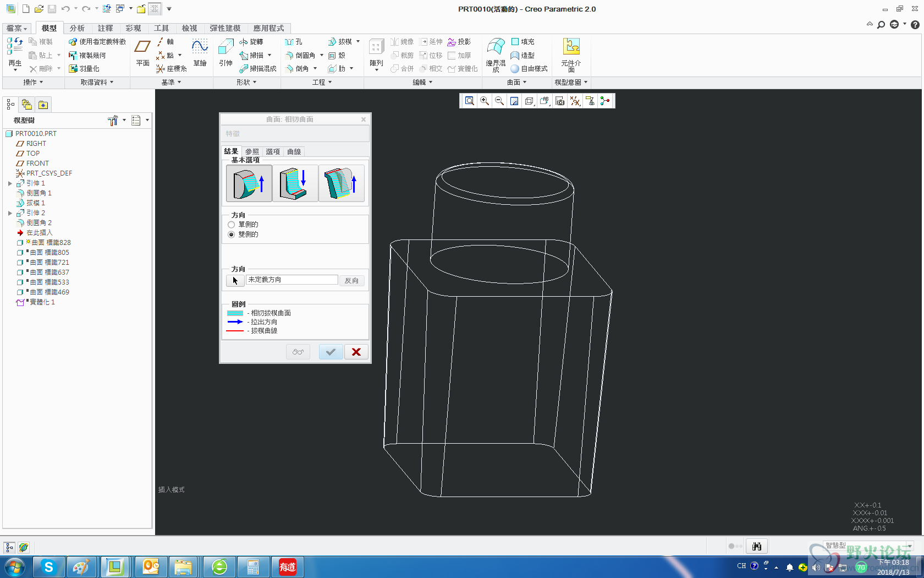The width and height of the screenshot is (924, 578).
Task: Open the 曲面 group dropdown
Action: (516, 82)
